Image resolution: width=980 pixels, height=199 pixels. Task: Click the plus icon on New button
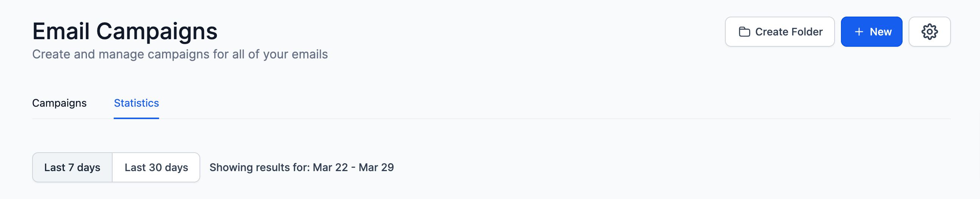coord(859,32)
